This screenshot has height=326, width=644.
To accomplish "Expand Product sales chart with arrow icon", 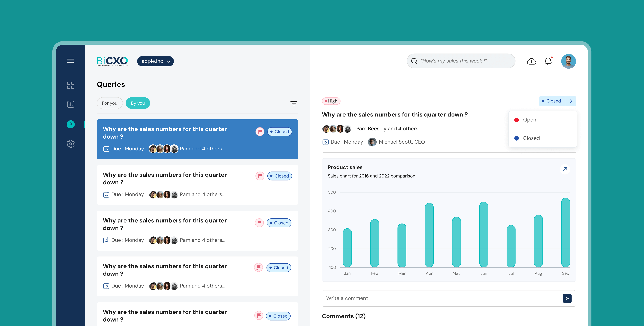I will click(565, 169).
